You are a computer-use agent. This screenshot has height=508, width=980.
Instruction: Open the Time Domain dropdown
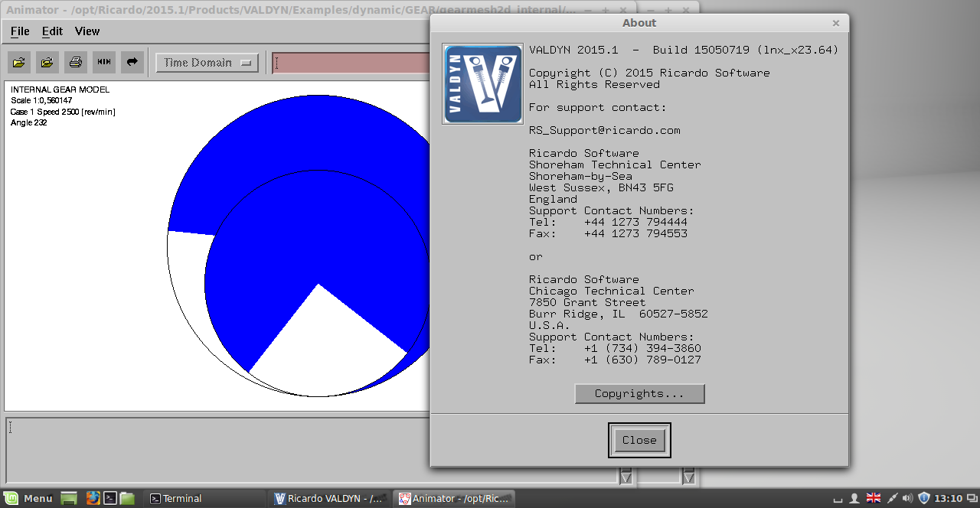207,63
